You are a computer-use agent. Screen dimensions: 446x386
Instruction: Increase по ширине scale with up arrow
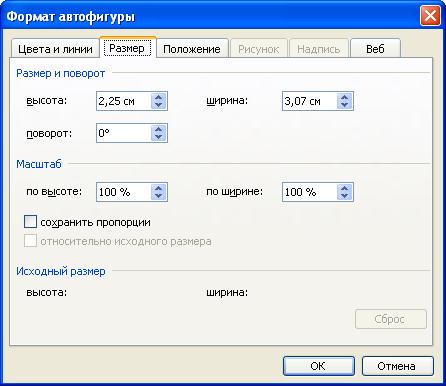[345, 188]
